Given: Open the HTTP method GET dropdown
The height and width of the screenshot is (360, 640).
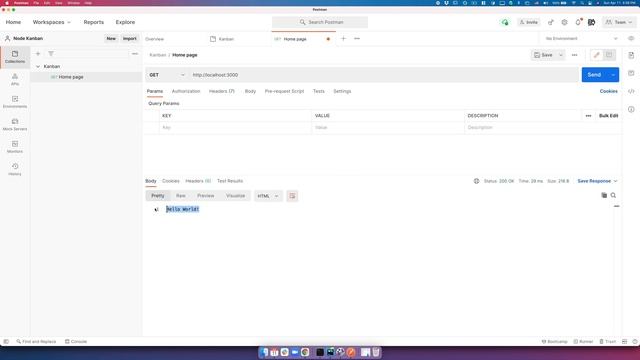Looking at the screenshot, I should coord(167,75).
